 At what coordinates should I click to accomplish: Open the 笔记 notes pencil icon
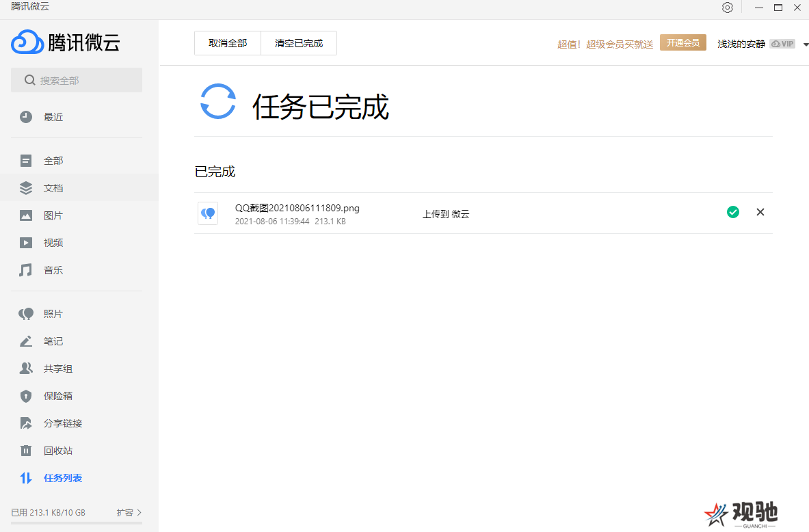click(26, 341)
